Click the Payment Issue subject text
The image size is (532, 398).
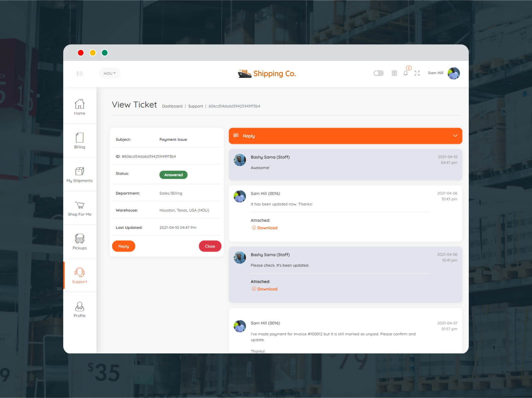click(173, 139)
